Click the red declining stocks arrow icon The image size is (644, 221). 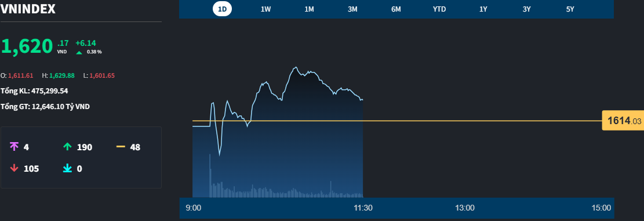(x=14, y=168)
